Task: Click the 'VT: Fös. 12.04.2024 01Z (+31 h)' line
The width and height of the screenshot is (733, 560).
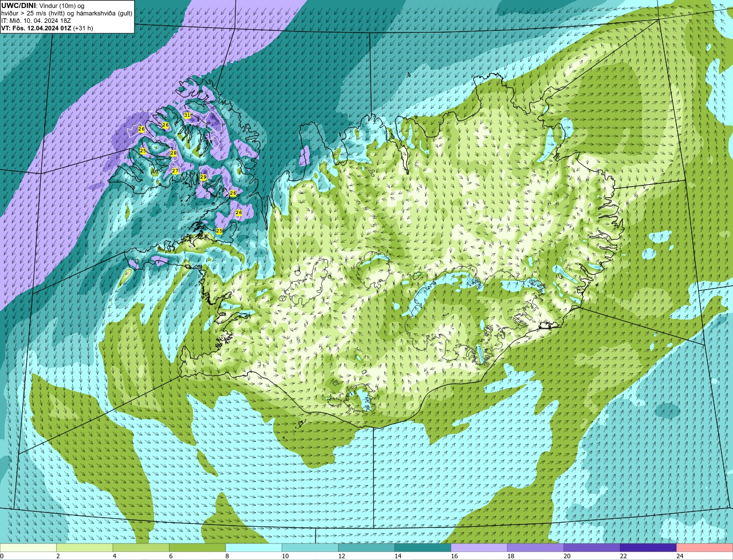Action: pos(47,28)
